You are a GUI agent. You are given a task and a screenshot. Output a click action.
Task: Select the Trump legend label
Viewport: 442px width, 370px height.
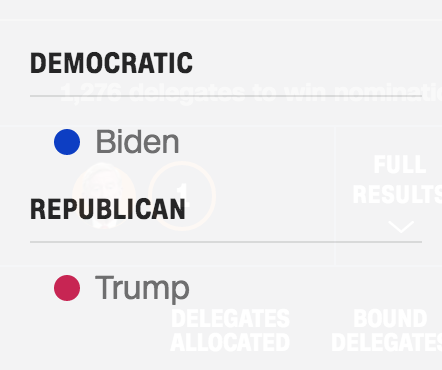tap(142, 289)
